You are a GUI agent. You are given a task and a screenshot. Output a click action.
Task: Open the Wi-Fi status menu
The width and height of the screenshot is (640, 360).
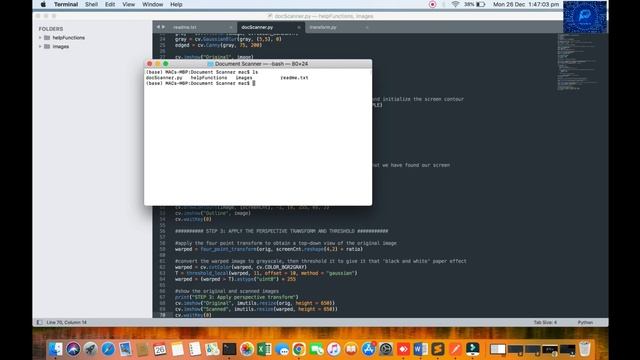455,4
